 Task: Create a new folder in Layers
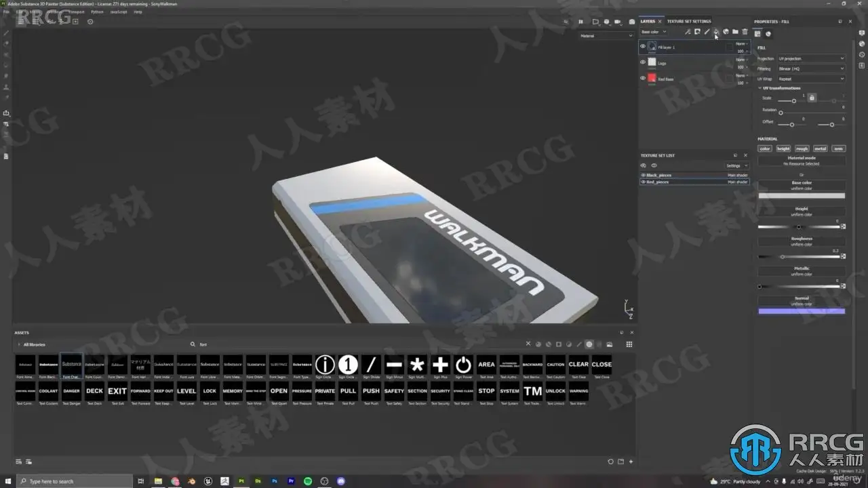click(735, 32)
